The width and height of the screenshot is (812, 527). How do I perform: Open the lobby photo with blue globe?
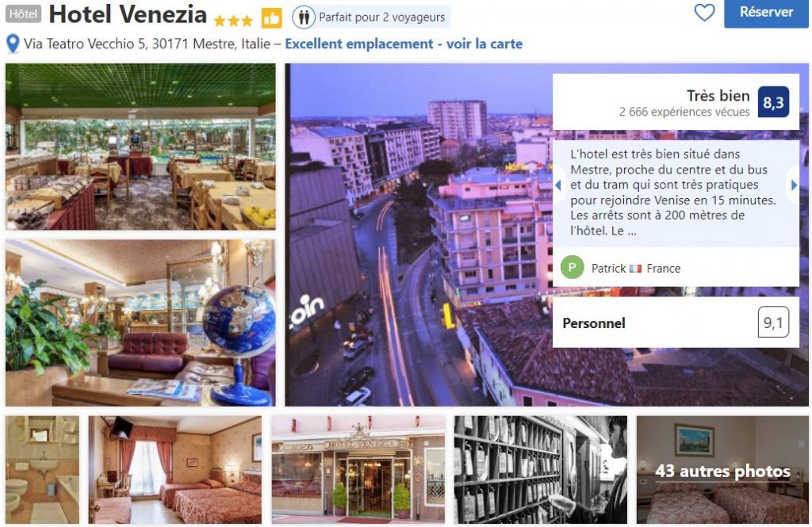click(x=140, y=323)
